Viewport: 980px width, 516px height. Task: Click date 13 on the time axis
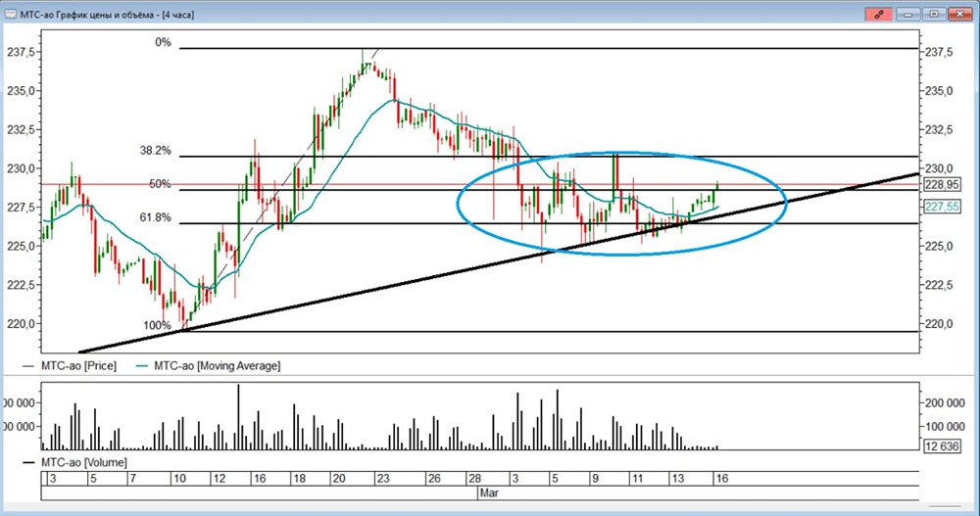tap(678, 479)
